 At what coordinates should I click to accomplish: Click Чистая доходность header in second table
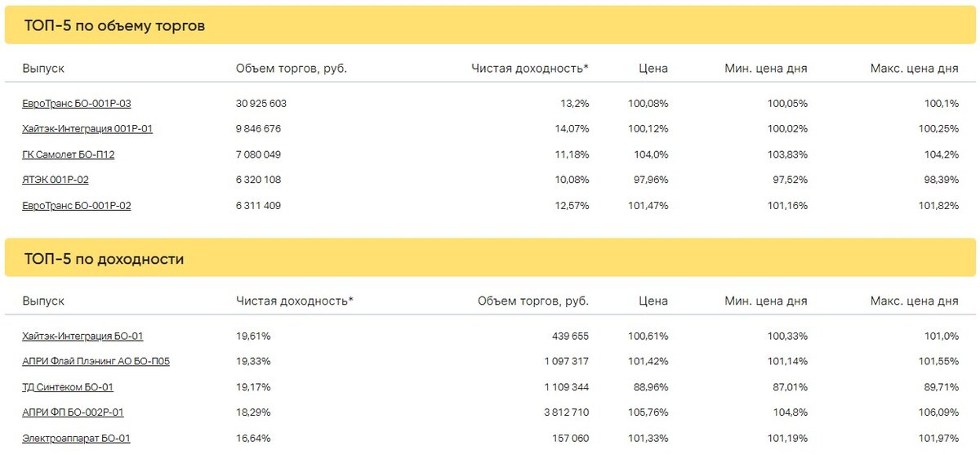[x=295, y=301]
